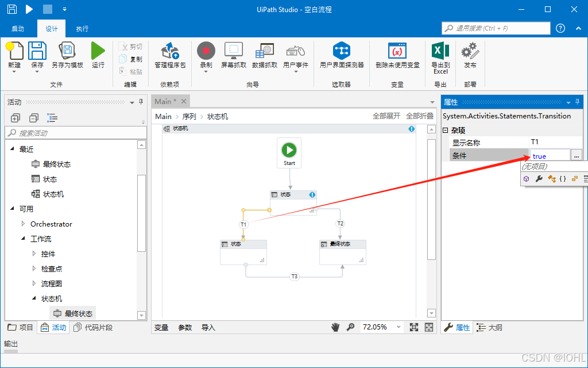Image resolution: width=588 pixels, height=368 pixels.
Task: Switch to the 设计 ribbon tab
Action: click(x=51, y=29)
